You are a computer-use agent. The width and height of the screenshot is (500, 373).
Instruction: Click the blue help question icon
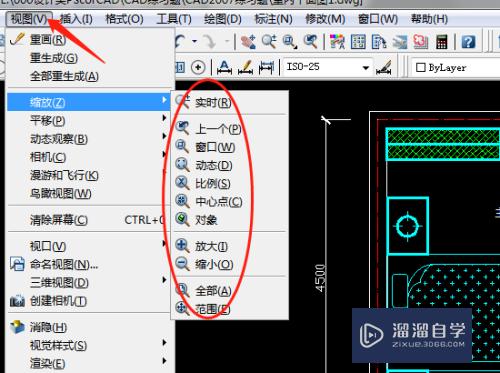pyautogui.click(x=468, y=42)
